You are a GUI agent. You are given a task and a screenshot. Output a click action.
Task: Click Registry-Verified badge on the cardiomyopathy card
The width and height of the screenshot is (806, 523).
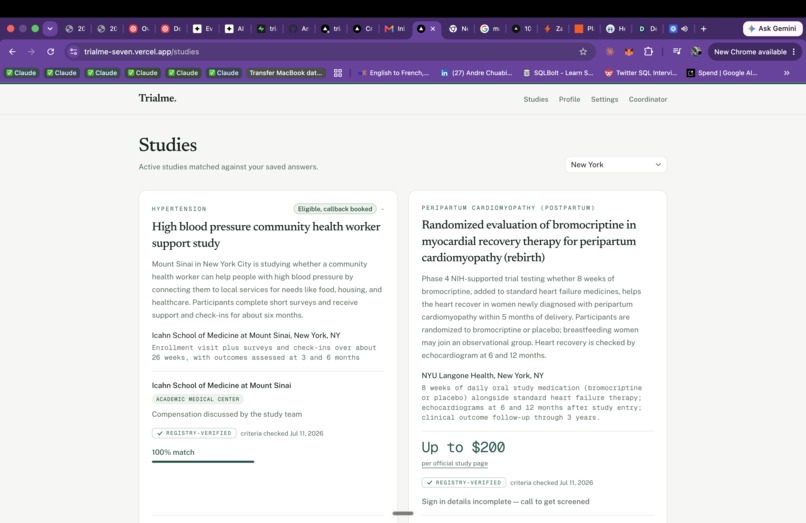[x=464, y=482]
